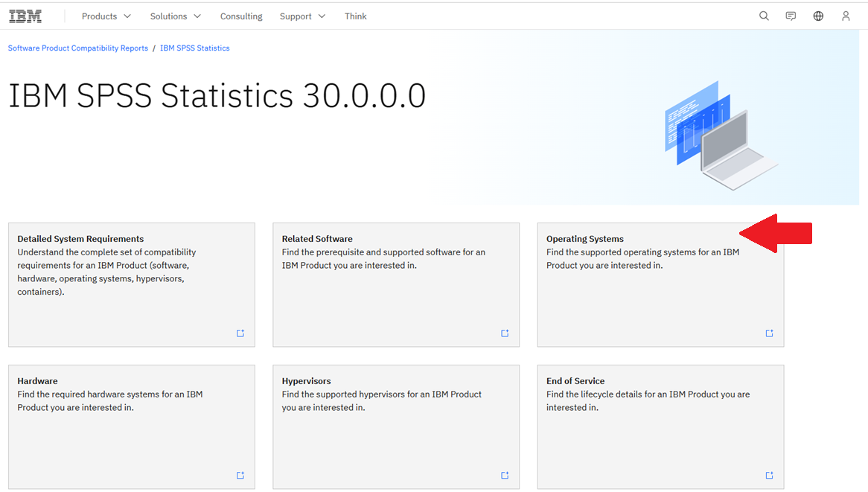Image resolution: width=868 pixels, height=492 pixels.
Task: Open the Related Software card title
Action: 317,238
